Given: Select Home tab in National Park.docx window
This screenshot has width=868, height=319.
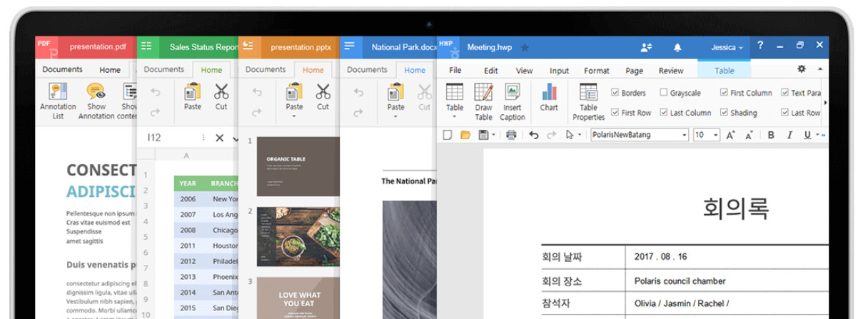Looking at the screenshot, I should coord(415,70).
